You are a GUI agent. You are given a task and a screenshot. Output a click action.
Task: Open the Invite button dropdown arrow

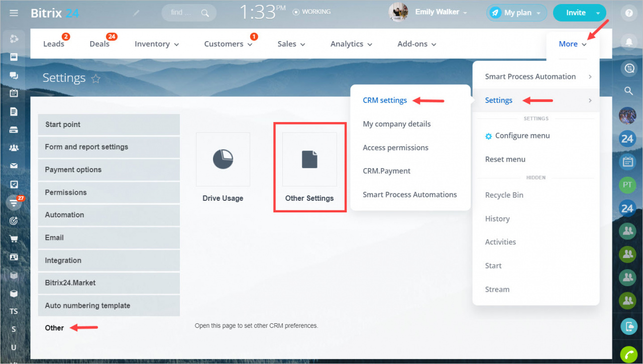(598, 13)
